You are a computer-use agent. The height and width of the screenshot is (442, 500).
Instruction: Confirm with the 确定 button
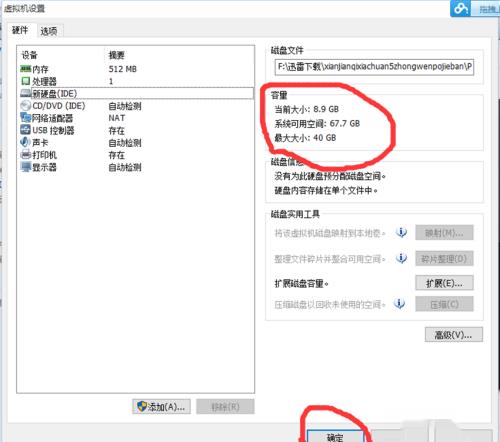tap(335, 436)
